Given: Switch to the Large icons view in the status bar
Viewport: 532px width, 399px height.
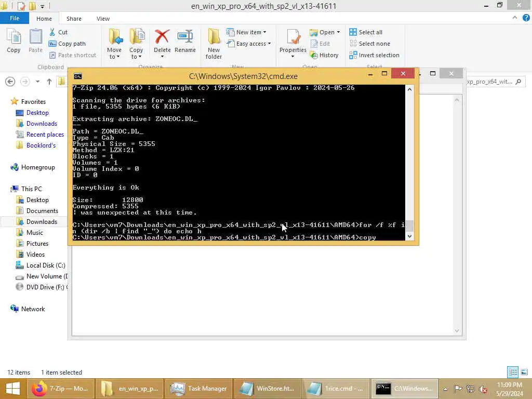Looking at the screenshot, I should (x=524, y=372).
